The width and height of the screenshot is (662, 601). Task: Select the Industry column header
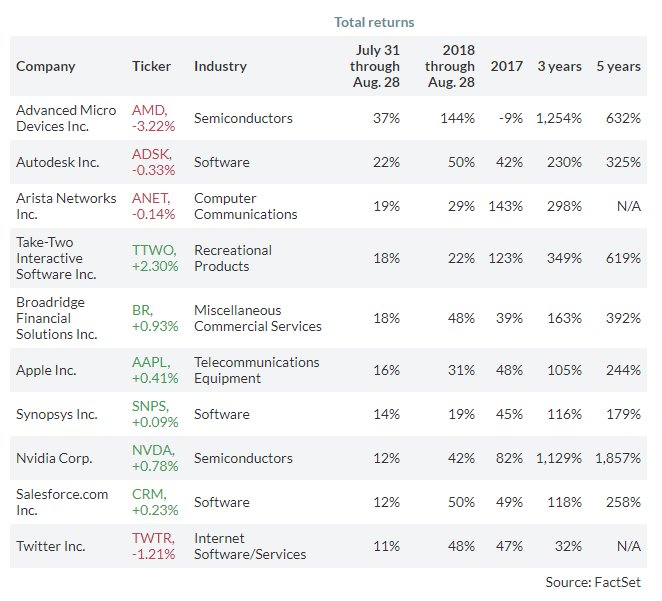[220, 67]
